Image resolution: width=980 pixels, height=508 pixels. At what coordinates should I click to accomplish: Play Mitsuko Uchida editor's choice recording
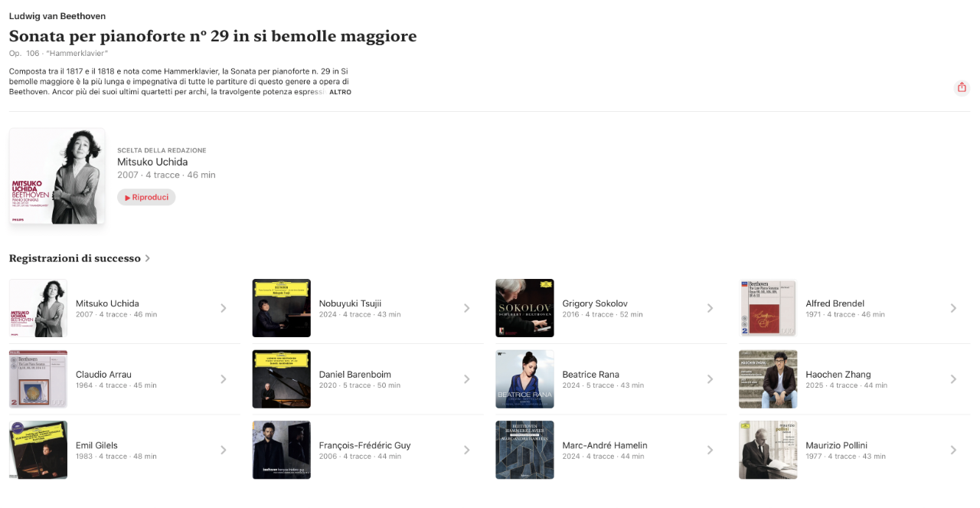point(146,198)
